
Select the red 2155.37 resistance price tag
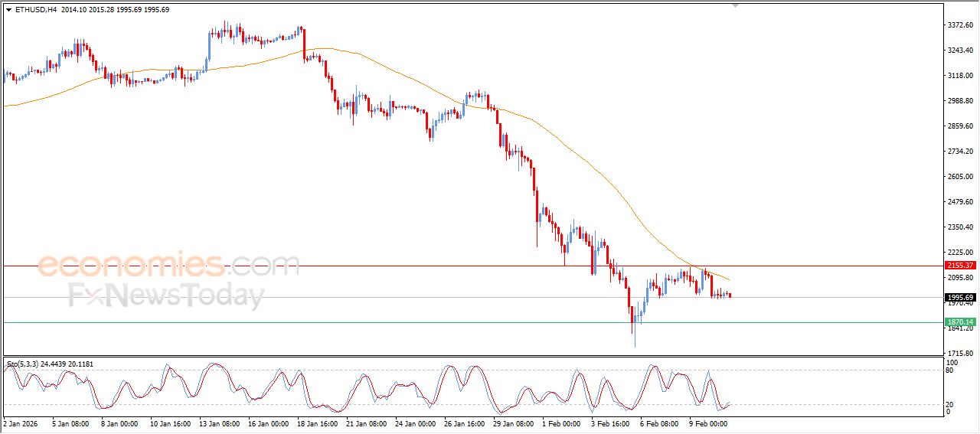click(x=959, y=266)
